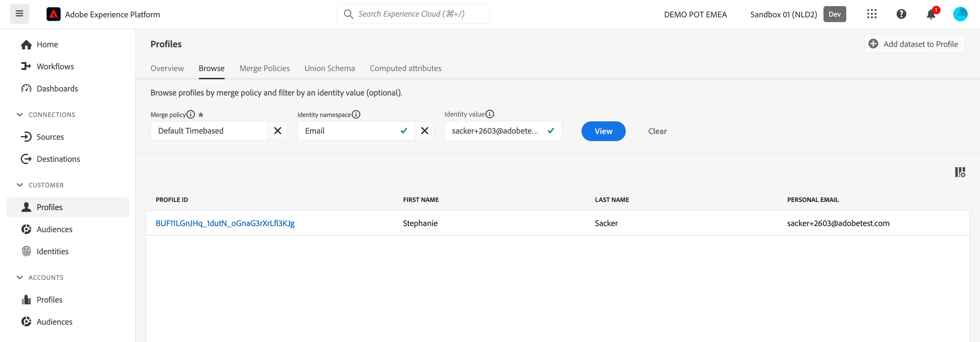
Task: Switch to the Merge Policies tab
Action: pyautogui.click(x=264, y=68)
